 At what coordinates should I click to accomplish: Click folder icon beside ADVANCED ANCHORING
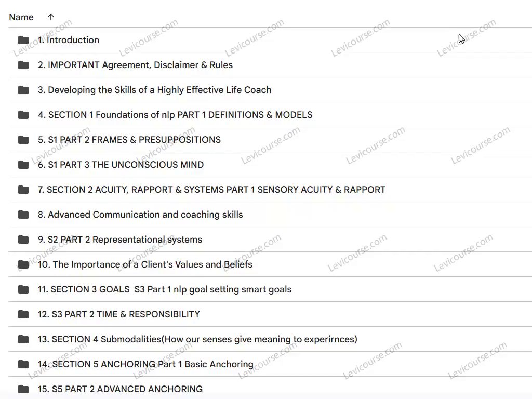[x=23, y=389]
